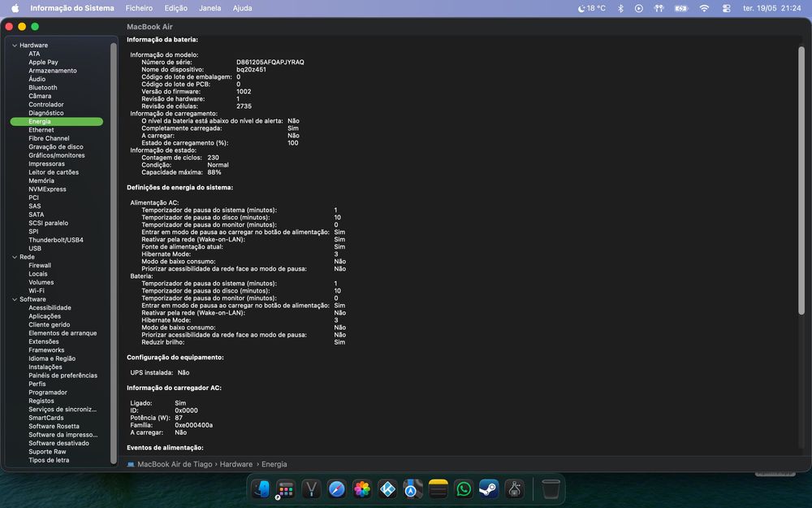Click the sidebar vertical scrollbar
Viewport: 812px width, 508px height.
pyautogui.click(x=114, y=253)
